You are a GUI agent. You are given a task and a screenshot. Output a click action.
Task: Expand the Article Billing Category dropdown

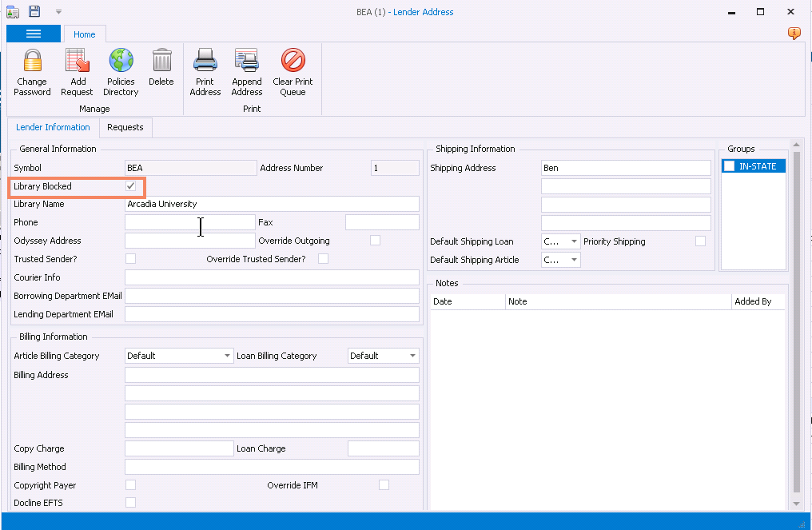(x=225, y=356)
